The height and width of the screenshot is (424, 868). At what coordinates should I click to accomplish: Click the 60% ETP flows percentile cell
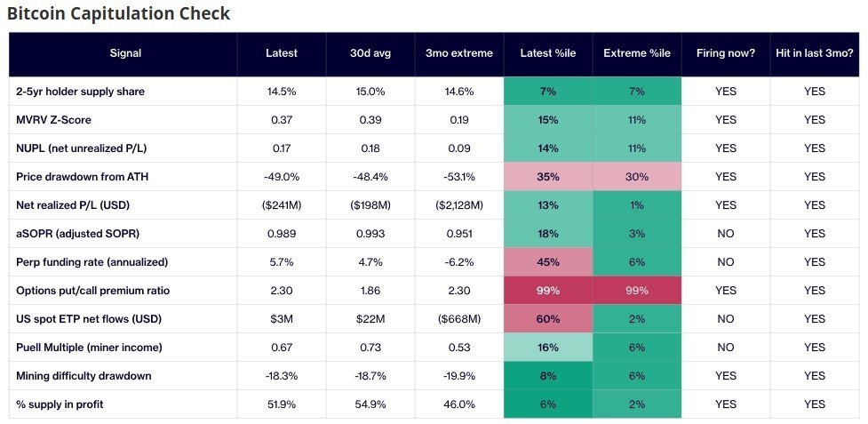[548, 319]
